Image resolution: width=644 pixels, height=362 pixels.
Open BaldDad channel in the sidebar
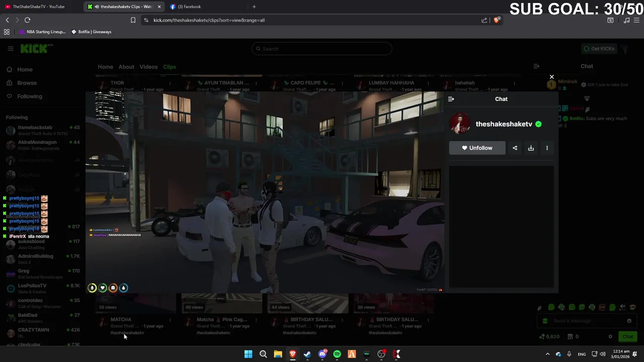[43, 318]
